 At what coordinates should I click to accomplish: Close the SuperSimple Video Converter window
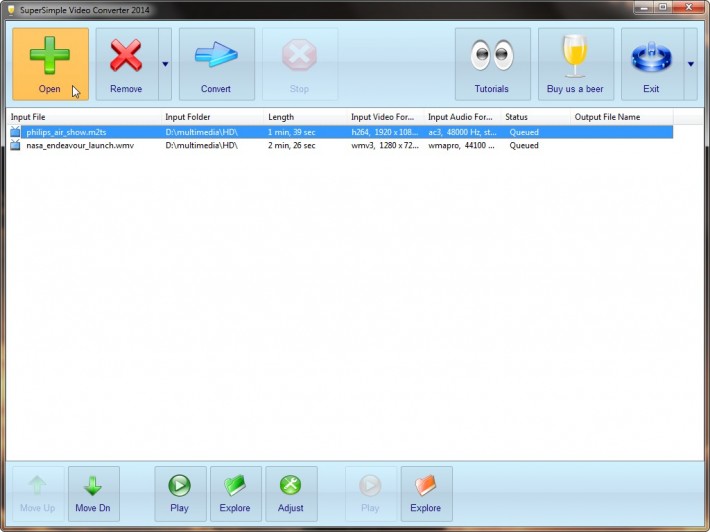(688, 7)
